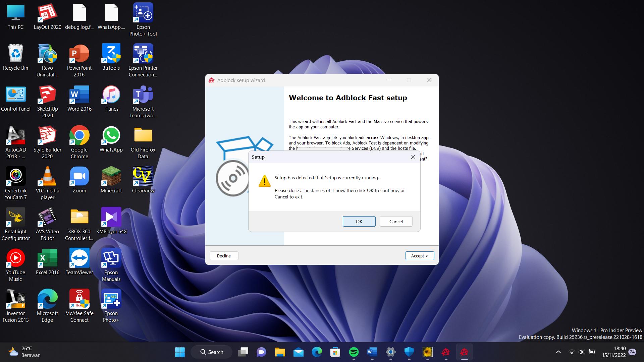This screenshot has height=362, width=644.
Task: Launch Minecraft from desktop
Action: (111, 177)
